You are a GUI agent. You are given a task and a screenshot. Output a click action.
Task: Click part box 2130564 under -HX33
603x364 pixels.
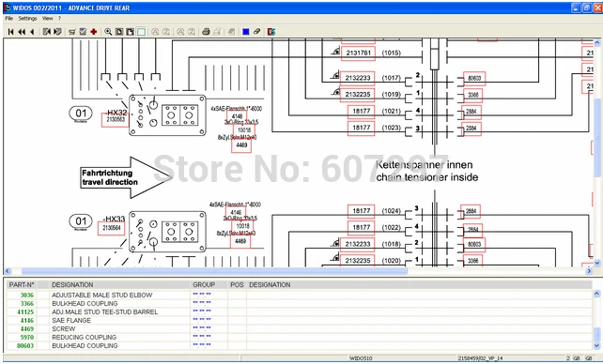pos(112,228)
